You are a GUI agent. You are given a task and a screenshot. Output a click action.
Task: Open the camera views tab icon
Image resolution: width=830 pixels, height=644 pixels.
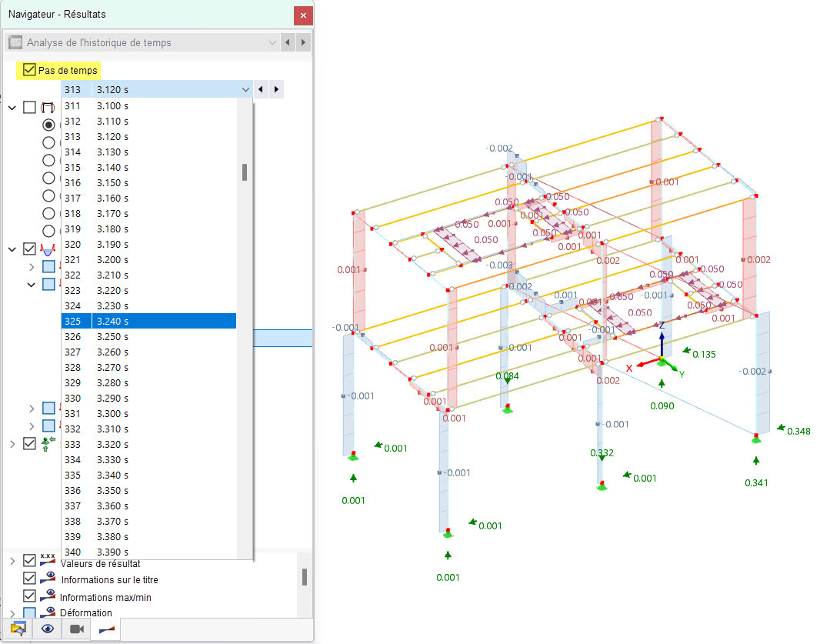[x=77, y=629]
